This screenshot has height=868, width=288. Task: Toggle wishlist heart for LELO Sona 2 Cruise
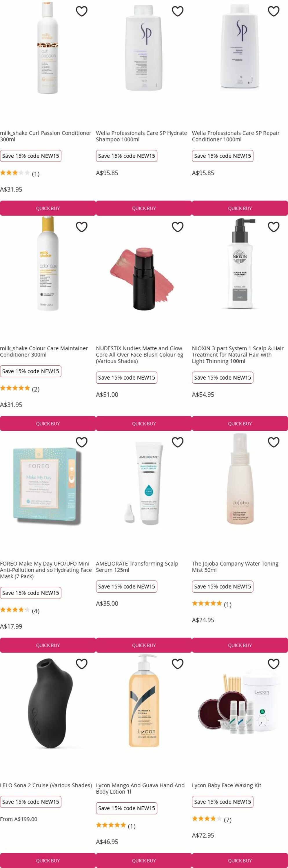(82, 663)
